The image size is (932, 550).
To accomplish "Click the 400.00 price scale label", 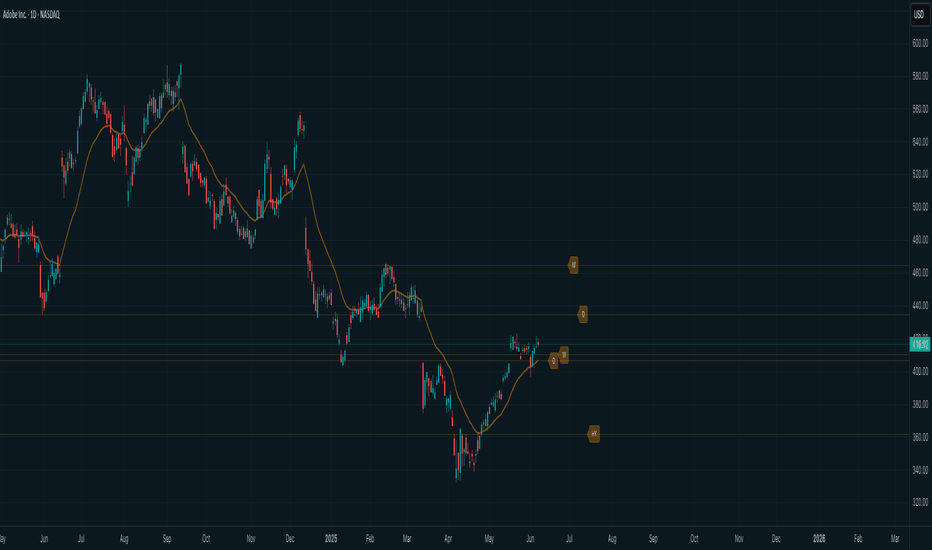I will (x=920, y=371).
